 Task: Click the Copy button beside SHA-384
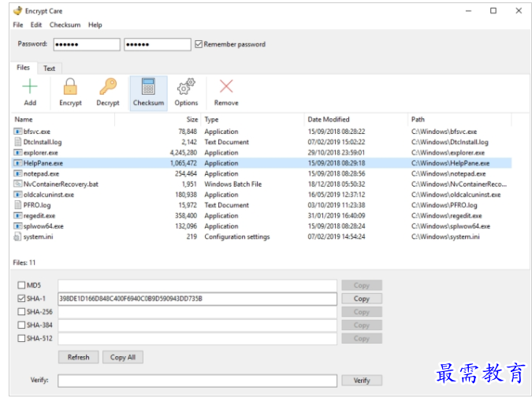tap(362, 325)
